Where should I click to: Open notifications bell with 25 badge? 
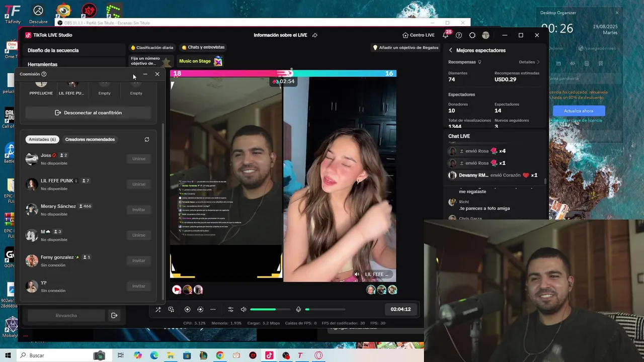coord(446,35)
